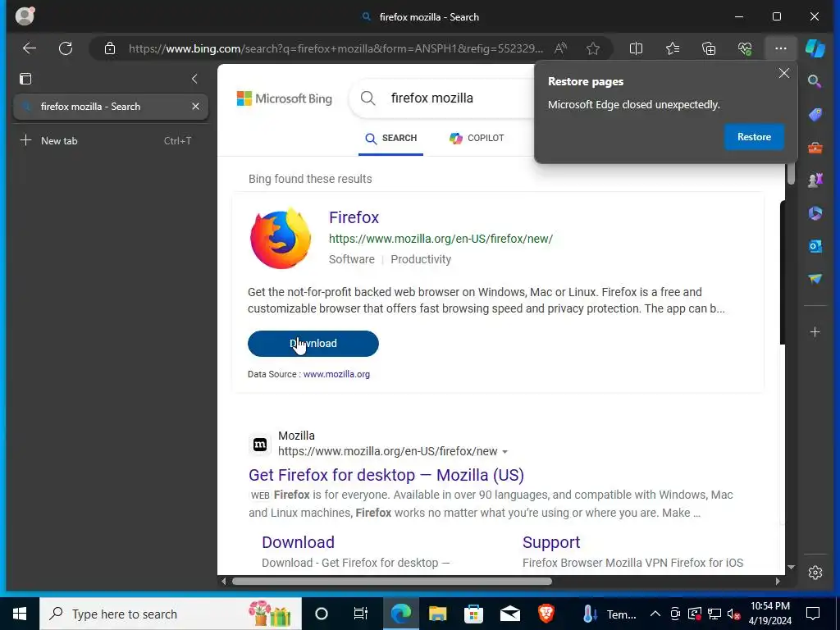Open the Support sublink under Mozilla result
840x630 pixels.
tap(551, 542)
